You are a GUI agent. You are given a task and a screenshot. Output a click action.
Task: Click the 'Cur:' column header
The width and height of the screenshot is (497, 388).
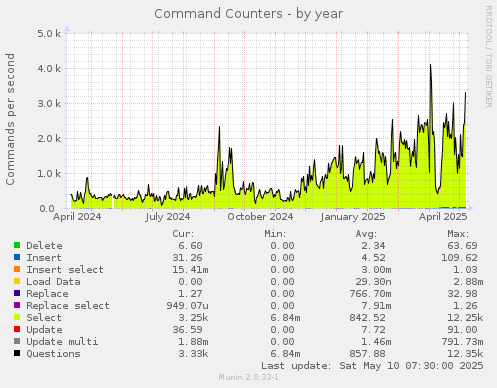(183, 234)
